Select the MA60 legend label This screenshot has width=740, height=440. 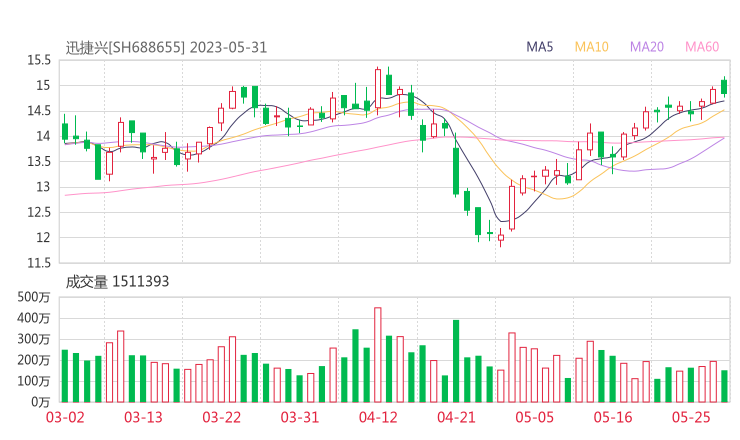[x=702, y=47]
